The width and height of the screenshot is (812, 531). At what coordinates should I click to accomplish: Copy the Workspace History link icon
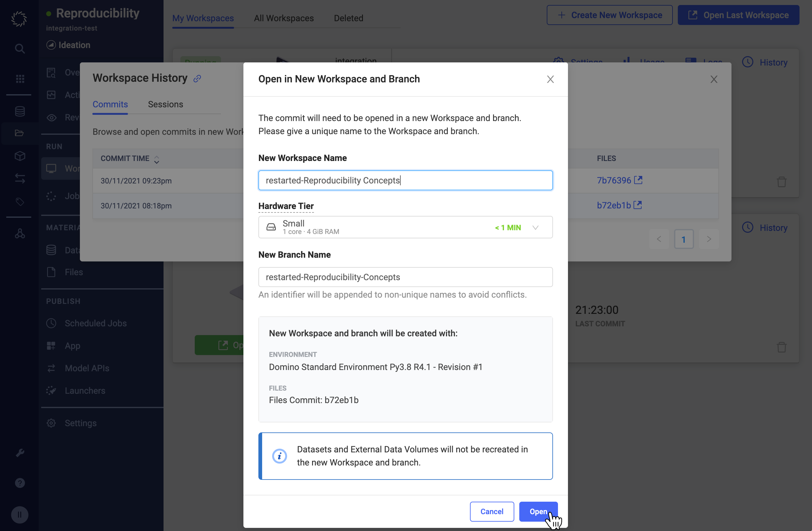coord(197,78)
